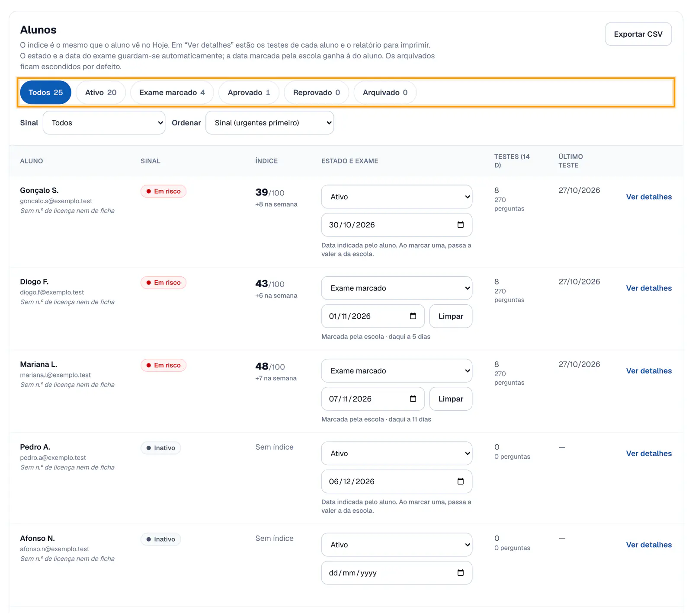Image resolution: width=692 pixels, height=616 pixels.
Task: Switch to Aprovado 1 filter
Action: coord(249,93)
